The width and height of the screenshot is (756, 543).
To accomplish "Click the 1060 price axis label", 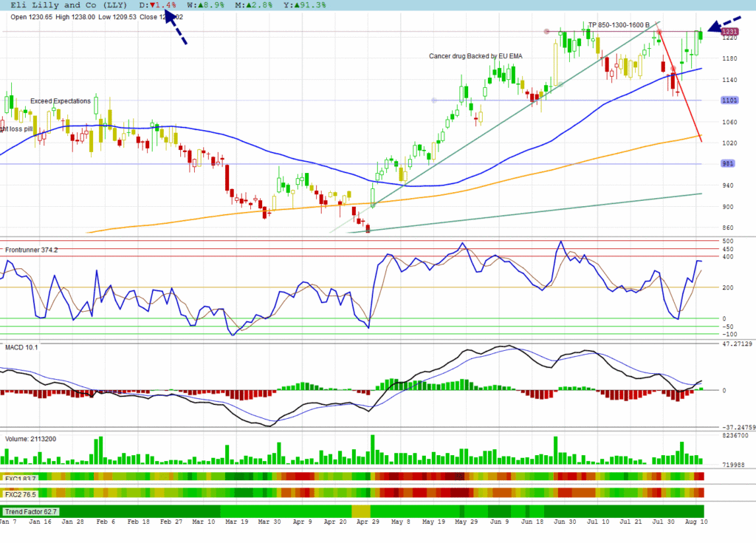I will pyautogui.click(x=729, y=122).
